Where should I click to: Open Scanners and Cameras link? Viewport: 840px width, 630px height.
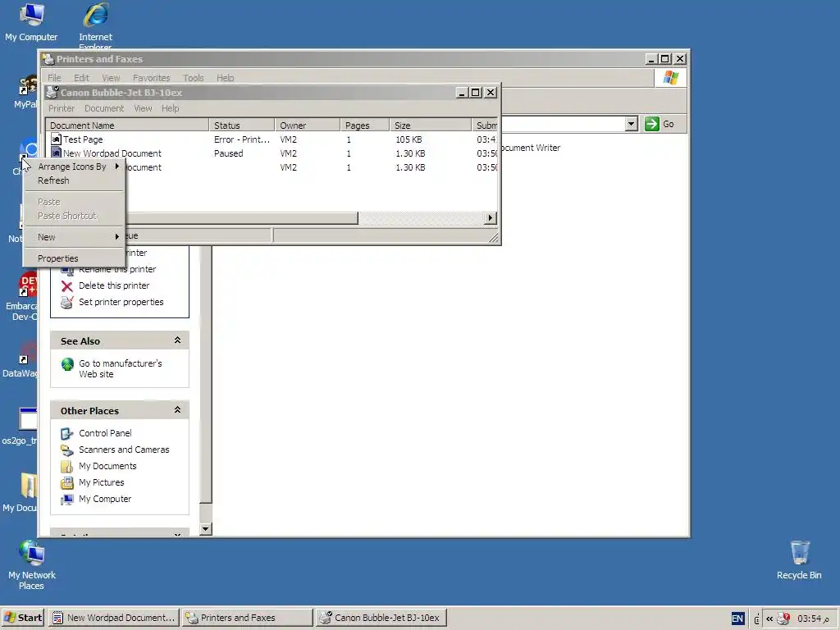[x=124, y=450]
